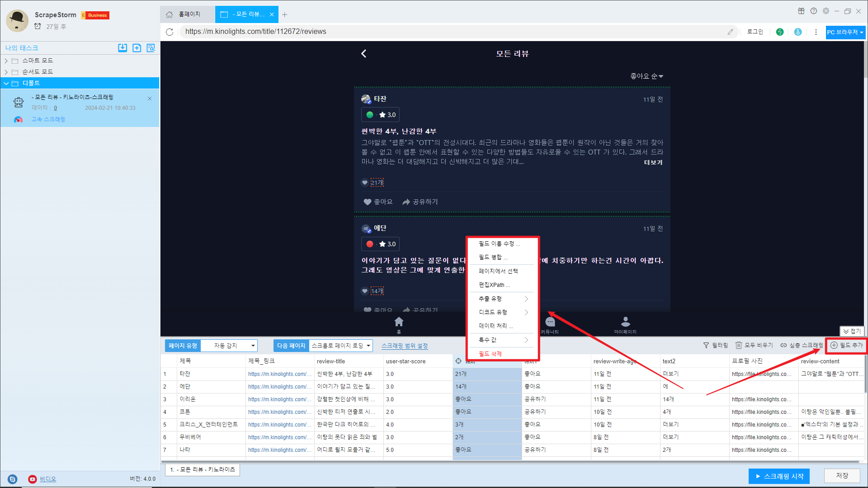Expand the 스마트 모드 folder

(x=6, y=61)
